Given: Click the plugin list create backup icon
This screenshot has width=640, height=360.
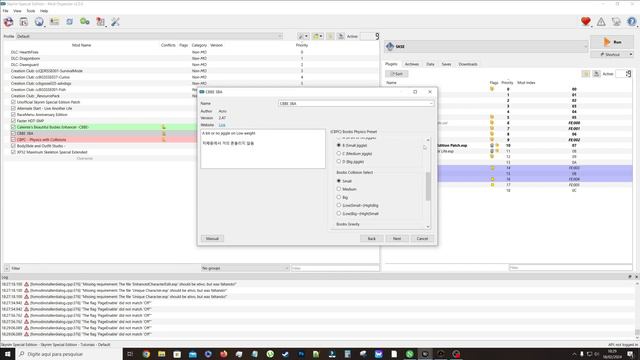Looking at the screenshot, I should point(596,74).
